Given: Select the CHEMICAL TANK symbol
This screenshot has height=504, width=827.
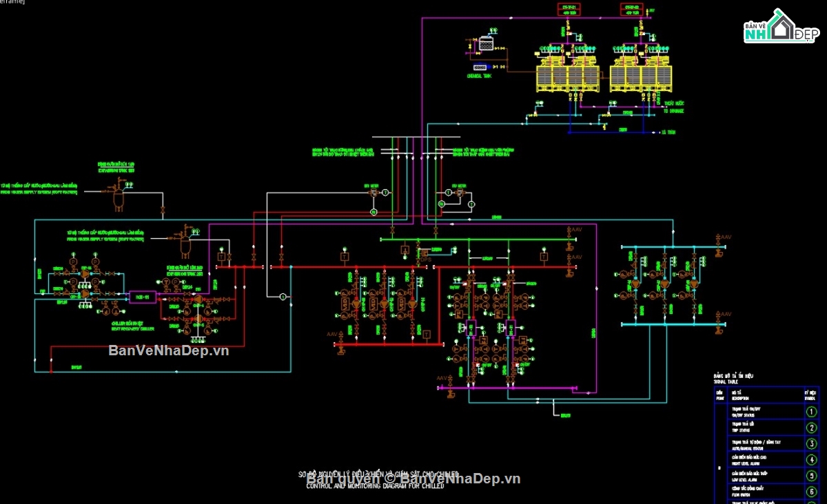Looking at the screenshot, I should pyautogui.click(x=481, y=67).
